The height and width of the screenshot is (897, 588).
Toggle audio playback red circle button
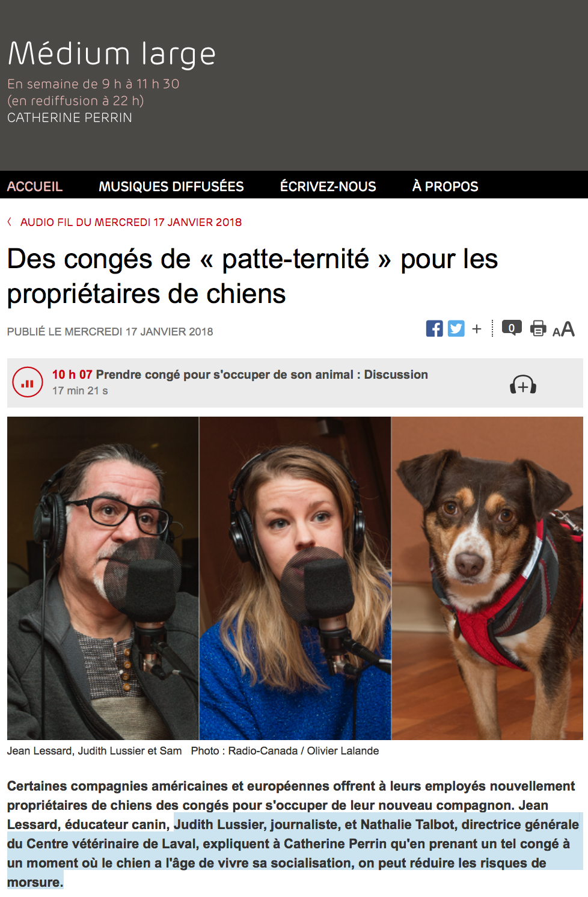28,382
